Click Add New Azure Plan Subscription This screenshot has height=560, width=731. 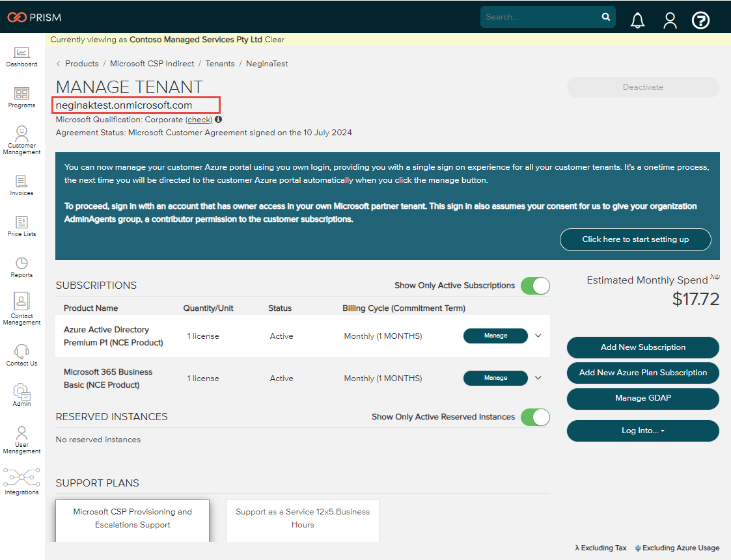click(x=643, y=373)
